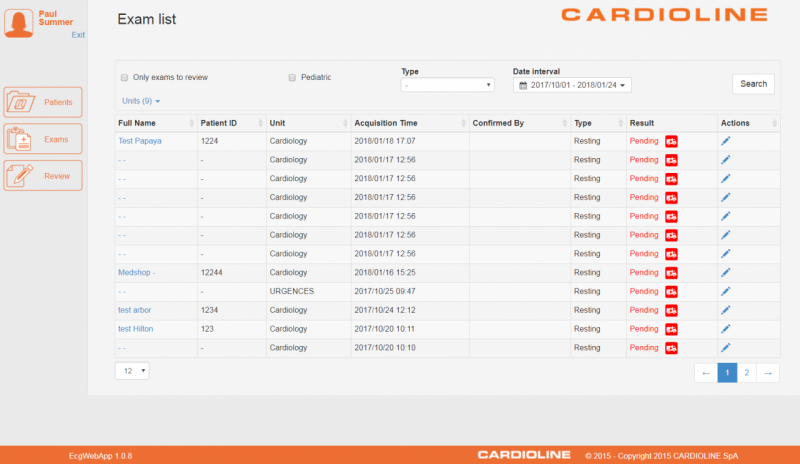Click the user avatar icon for Paul Summer
Viewport: 800px width, 464px height.
pos(17,21)
